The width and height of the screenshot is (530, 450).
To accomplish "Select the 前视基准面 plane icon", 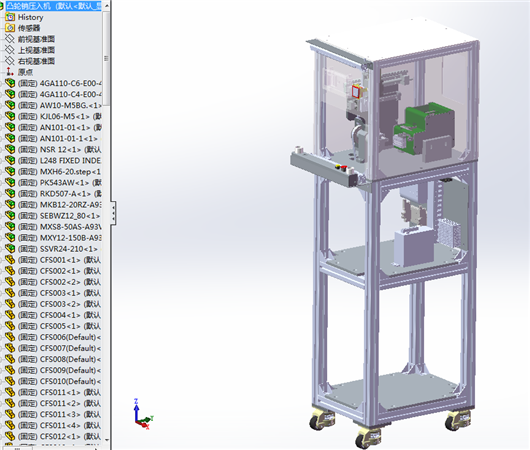I will pos(10,39).
